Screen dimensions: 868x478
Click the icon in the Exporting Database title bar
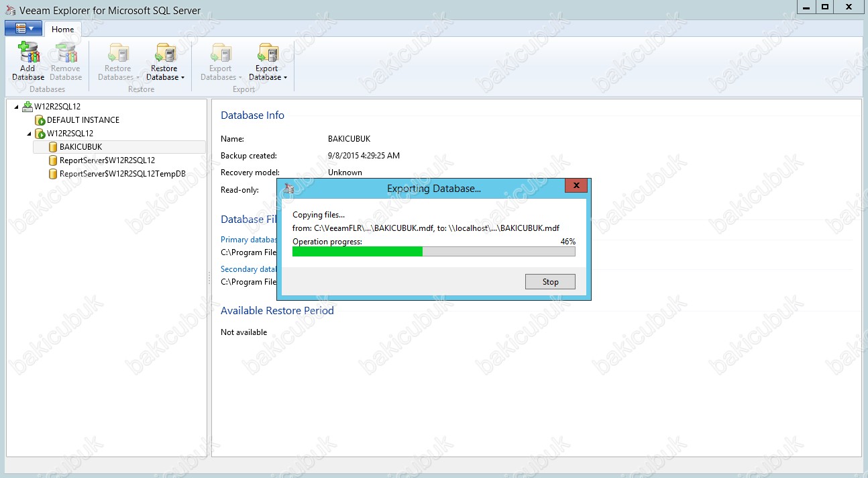tap(288, 189)
